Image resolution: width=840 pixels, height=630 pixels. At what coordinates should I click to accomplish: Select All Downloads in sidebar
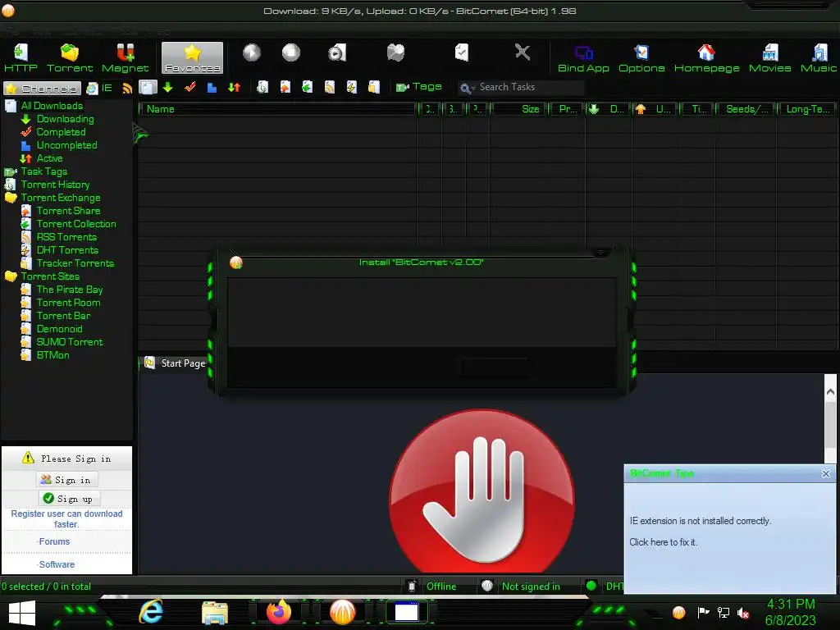point(52,106)
